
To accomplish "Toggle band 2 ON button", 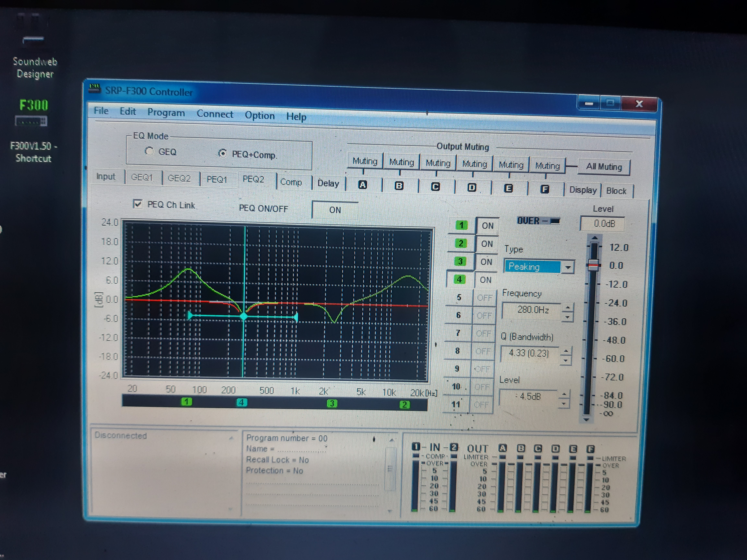I will click(487, 244).
